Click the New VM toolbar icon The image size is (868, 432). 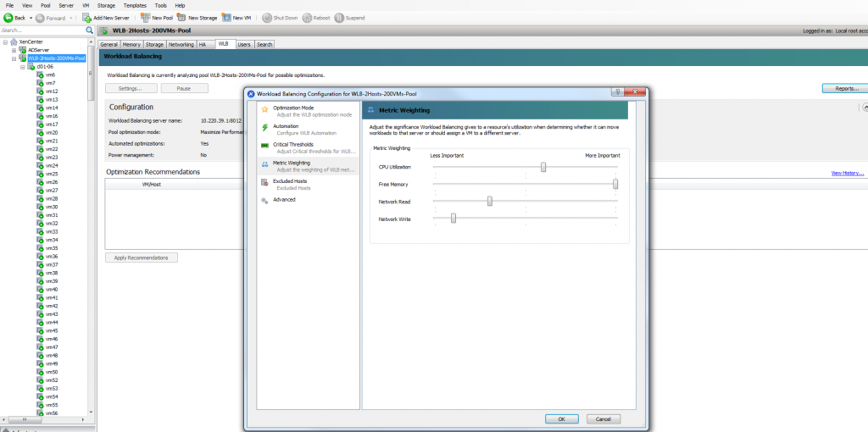coord(225,18)
